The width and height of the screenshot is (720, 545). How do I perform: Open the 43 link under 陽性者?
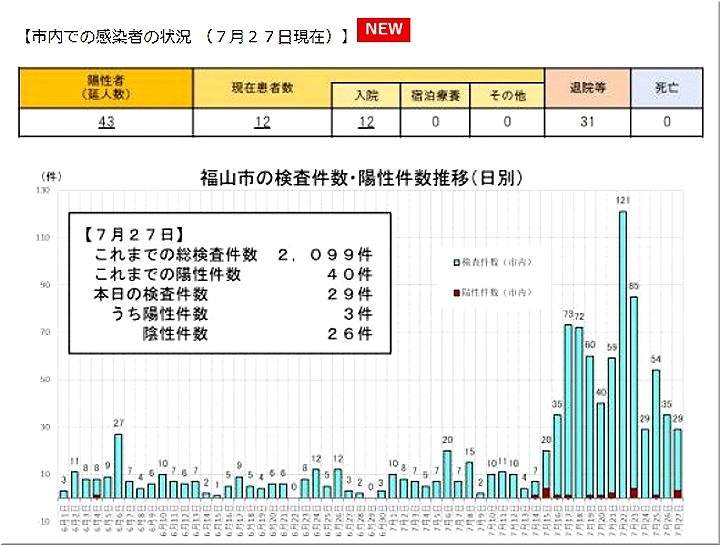(105, 122)
